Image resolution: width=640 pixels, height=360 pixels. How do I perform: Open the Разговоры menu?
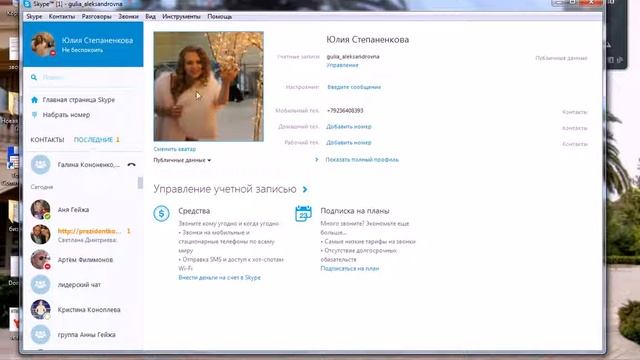(96, 17)
